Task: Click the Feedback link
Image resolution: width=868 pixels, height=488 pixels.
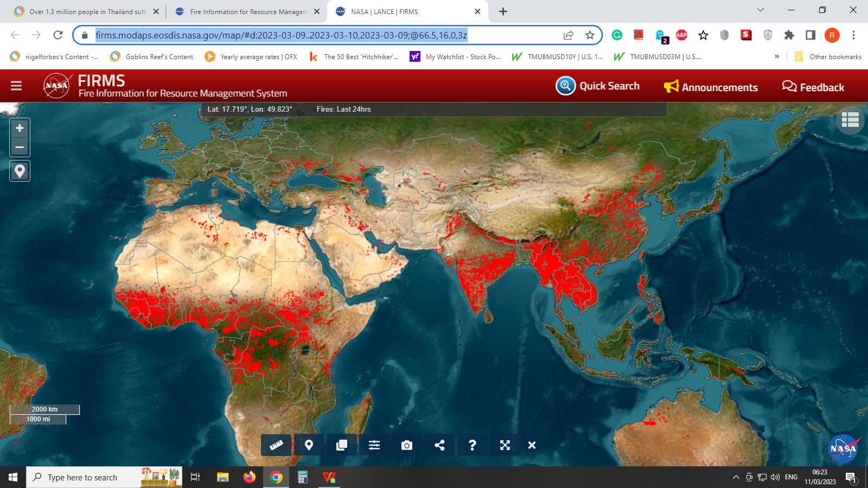Action: (x=813, y=87)
